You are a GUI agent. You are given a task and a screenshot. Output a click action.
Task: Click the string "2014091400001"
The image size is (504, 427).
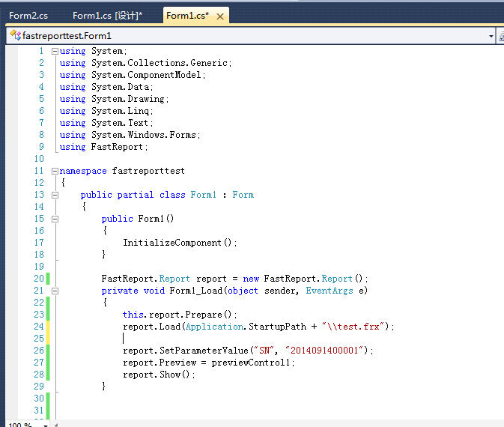[x=324, y=350]
